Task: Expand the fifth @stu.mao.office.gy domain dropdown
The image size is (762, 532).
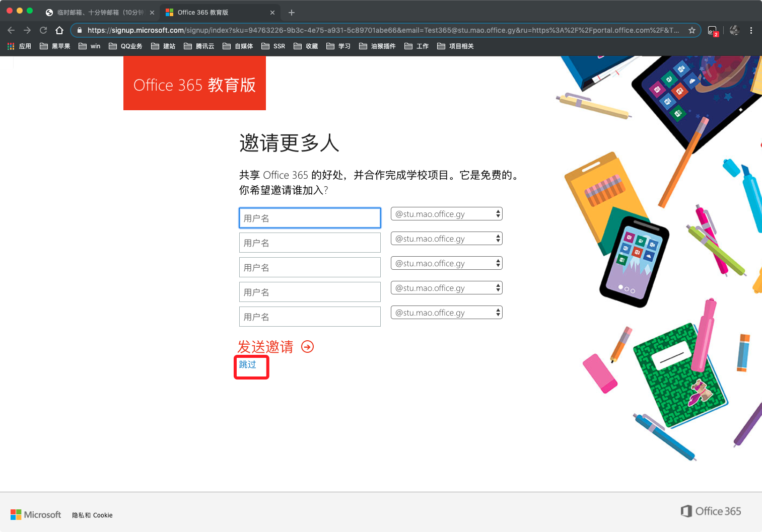Action: pyautogui.click(x=447, y=313)
